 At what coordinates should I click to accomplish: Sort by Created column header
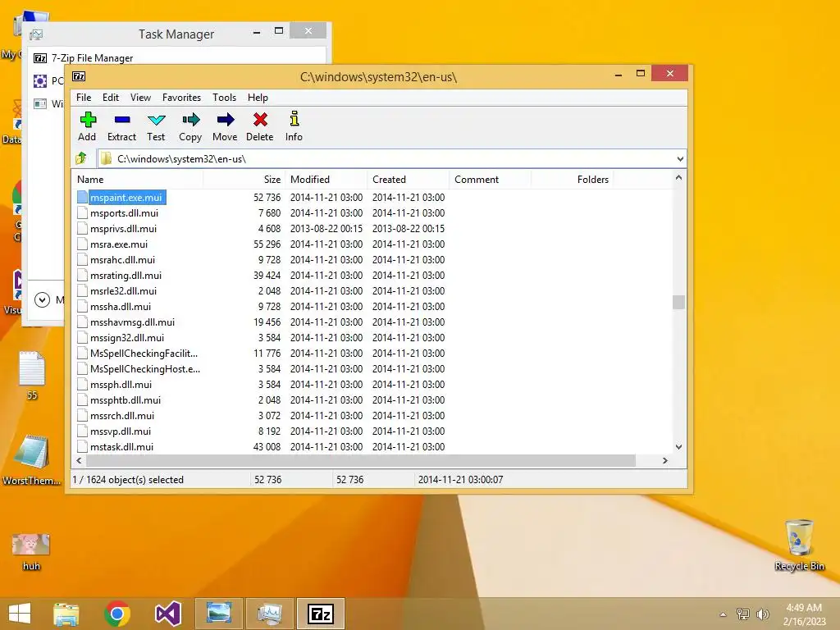point(409,180)
